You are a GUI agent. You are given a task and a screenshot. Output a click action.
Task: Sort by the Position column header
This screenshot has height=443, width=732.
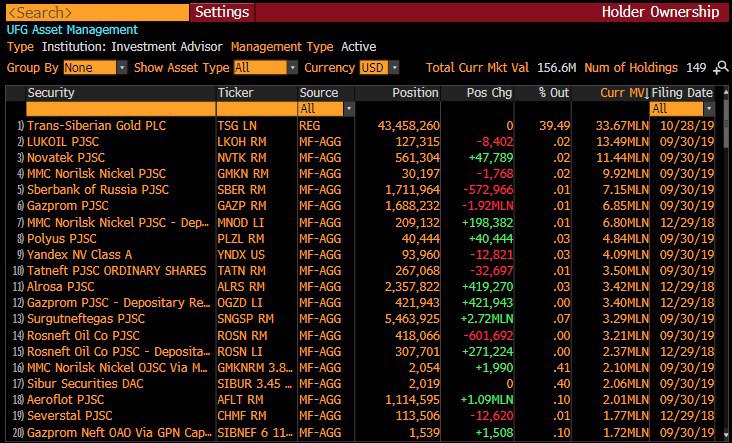point(415,93)
